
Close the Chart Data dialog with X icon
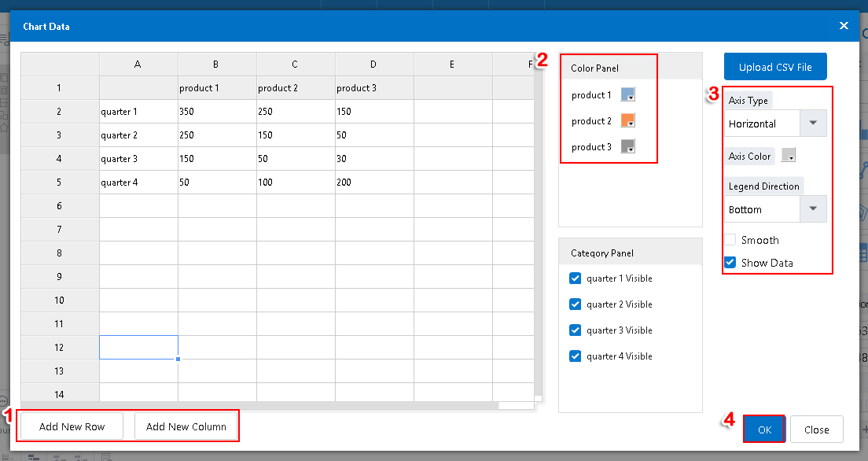[x=844, y=26]
